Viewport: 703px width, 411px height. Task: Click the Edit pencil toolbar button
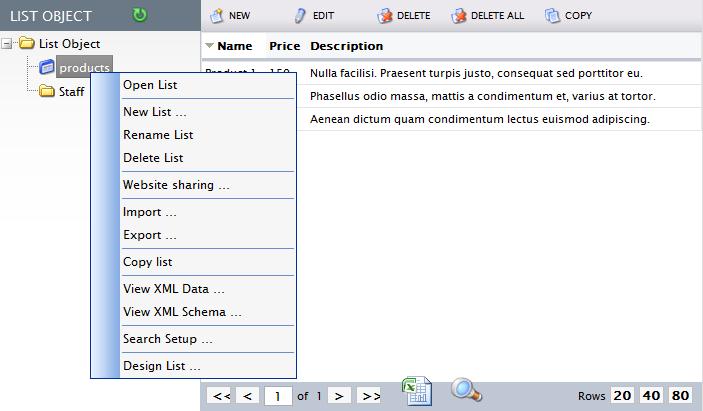click(x=314, y=15)
